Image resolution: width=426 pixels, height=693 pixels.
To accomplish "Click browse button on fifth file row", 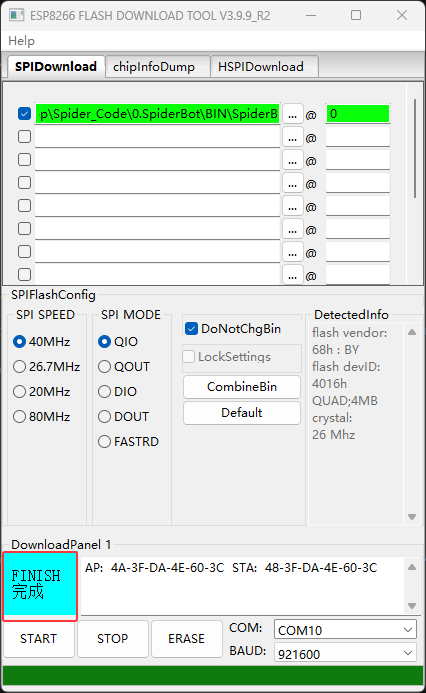I will click(293, 206).
